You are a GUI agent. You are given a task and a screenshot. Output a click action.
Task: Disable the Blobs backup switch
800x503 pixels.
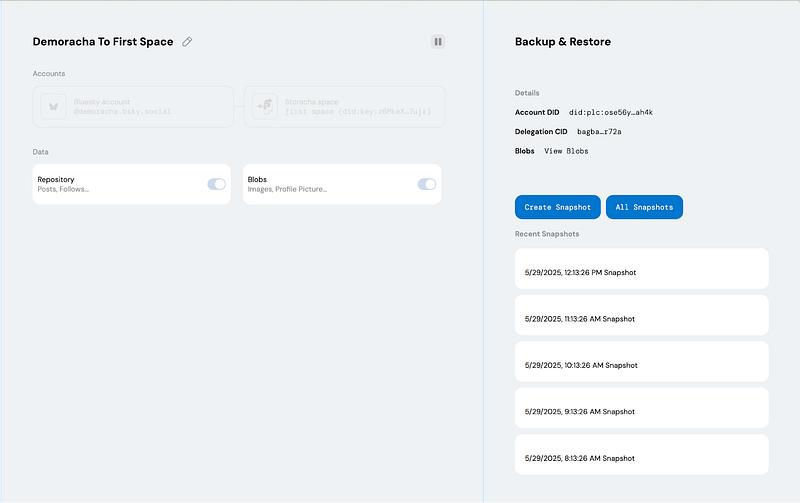click(427, 184)
